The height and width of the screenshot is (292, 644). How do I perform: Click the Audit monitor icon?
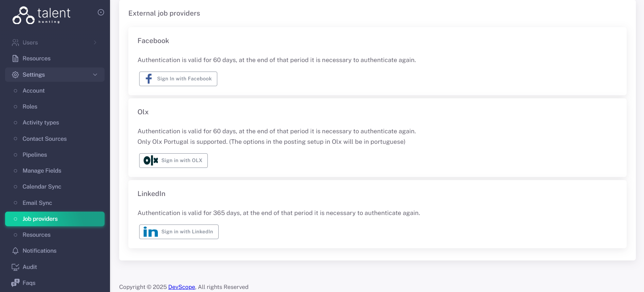tap(15, 267)
